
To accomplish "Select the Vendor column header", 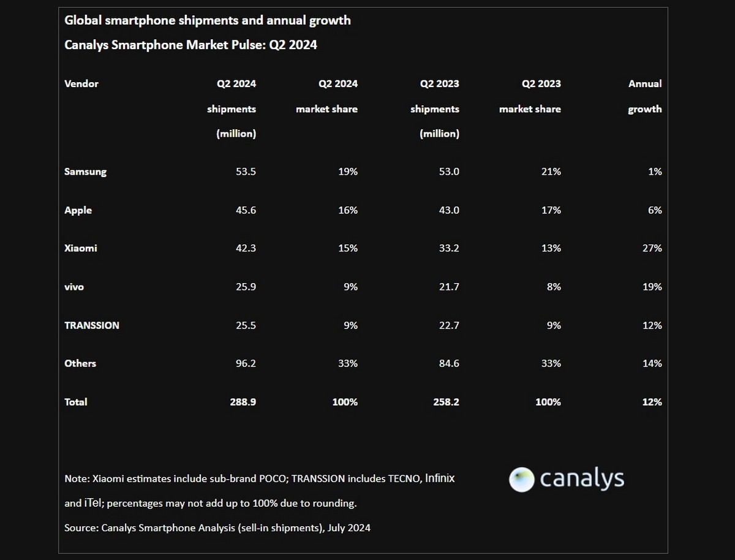I will (81, 83).
